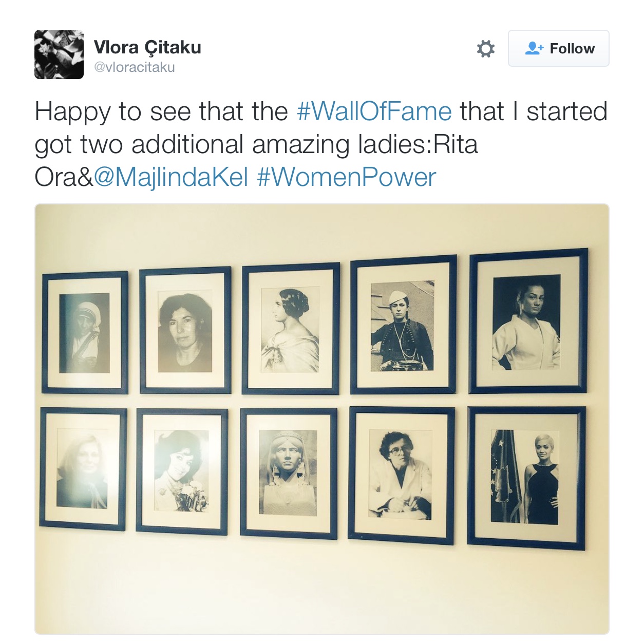This screenshot has width=644, height=644.
Task: Click the framed bust sculpture photo
Action: tap(289, 473)
